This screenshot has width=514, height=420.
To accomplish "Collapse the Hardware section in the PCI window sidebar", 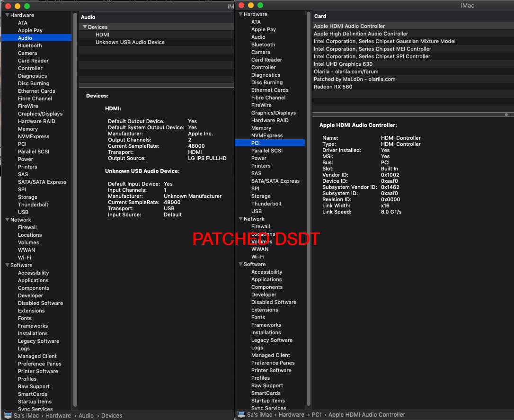I will 240,14.
